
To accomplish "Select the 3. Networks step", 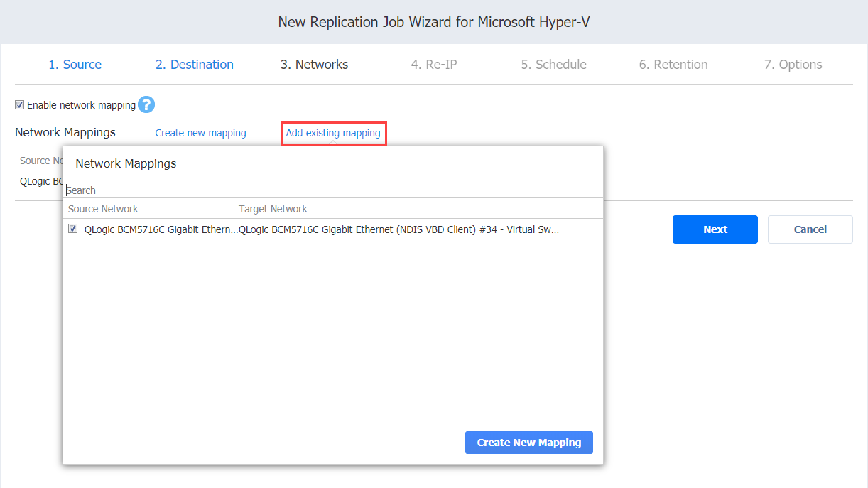I will (x=314, y=65).
